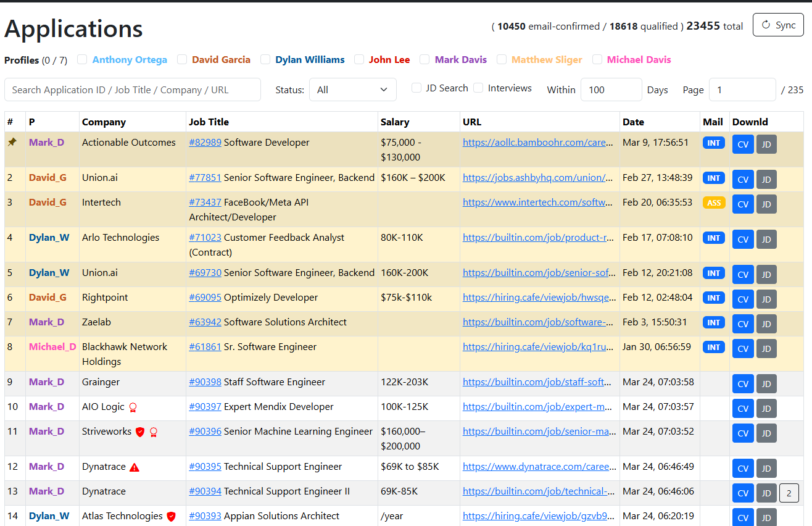Screen dimensions: 812x526
Task: Click the circular refresh icon in Sync button
Action: (x=765, y=25)
